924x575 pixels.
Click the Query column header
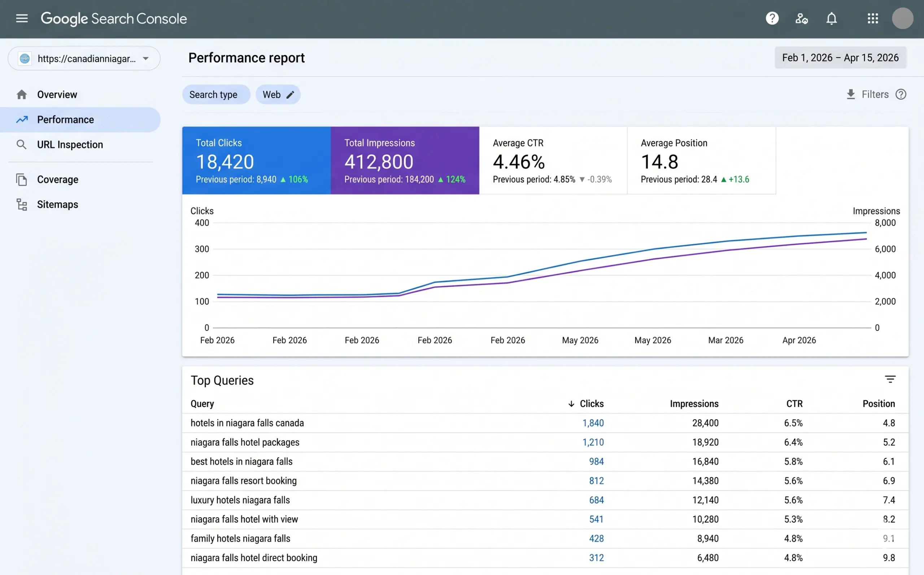point(202,404)
